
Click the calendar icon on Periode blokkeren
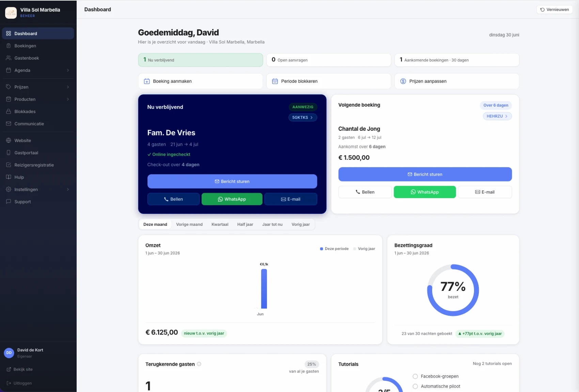point(275,81)
